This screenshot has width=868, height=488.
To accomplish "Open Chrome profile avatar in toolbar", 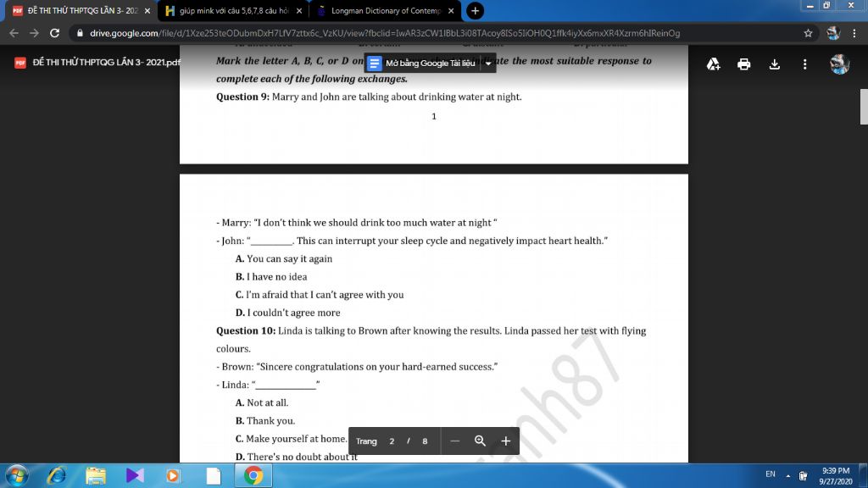I will point(833,33).
